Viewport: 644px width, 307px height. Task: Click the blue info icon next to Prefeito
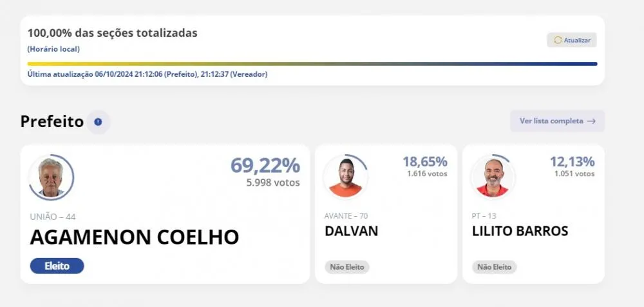pyautogui.click(x=98, y=122)
